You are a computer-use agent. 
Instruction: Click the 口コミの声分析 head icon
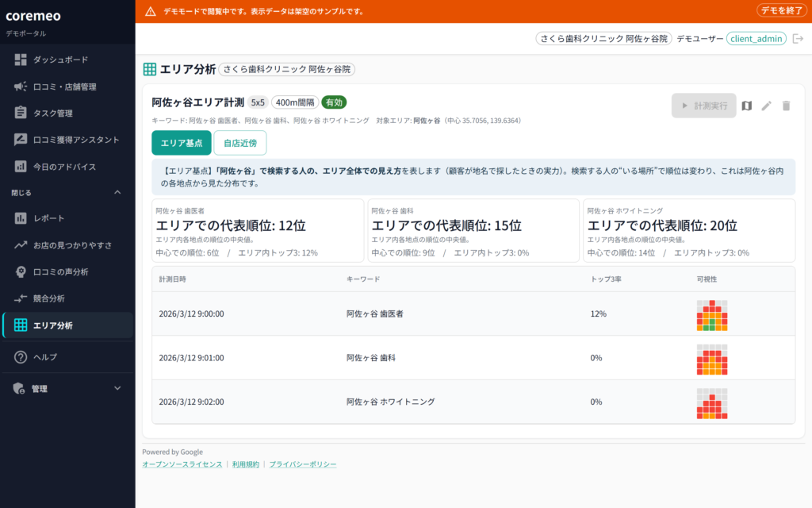(21, 271)
